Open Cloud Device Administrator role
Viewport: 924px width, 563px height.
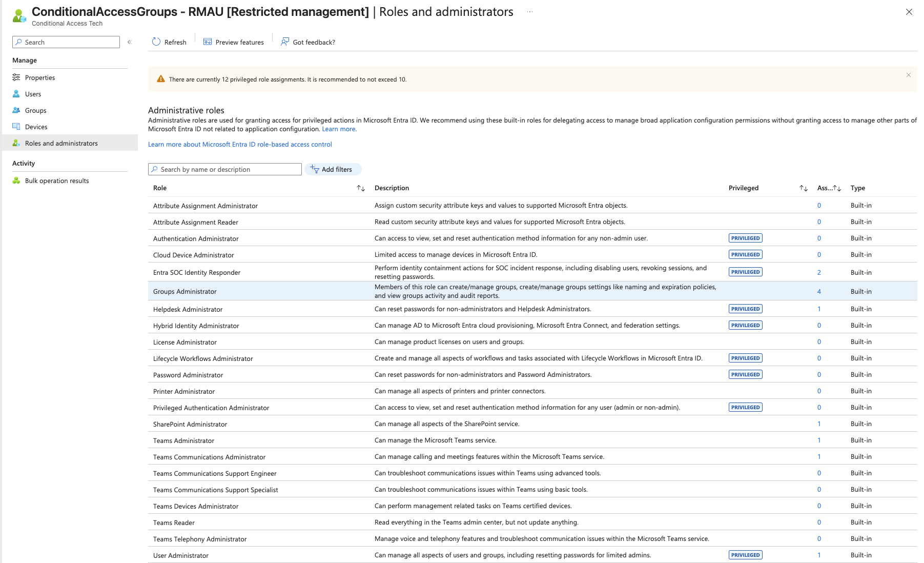pyautogui.click(x=193, y=255)
